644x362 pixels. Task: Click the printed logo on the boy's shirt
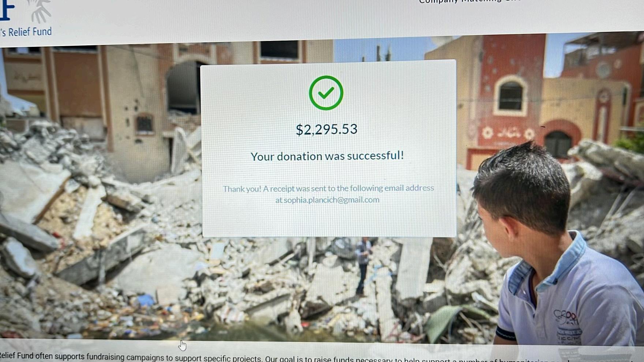566,325
